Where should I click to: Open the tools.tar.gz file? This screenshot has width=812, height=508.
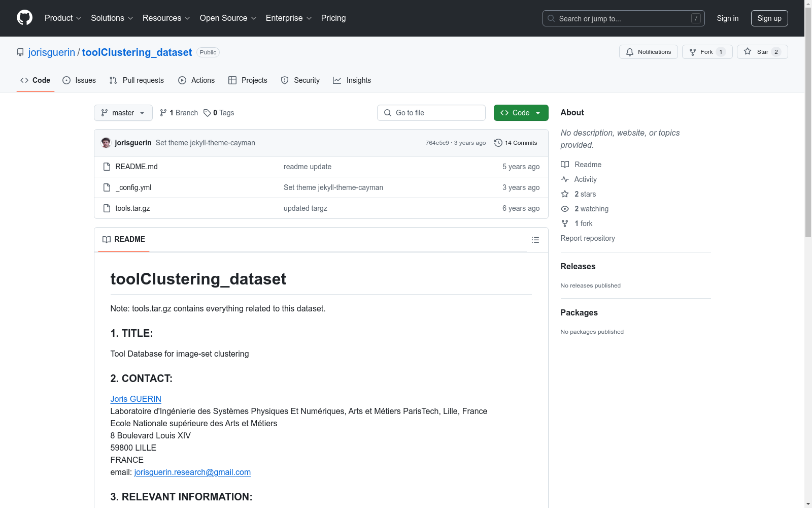click(x=132, y=208)
